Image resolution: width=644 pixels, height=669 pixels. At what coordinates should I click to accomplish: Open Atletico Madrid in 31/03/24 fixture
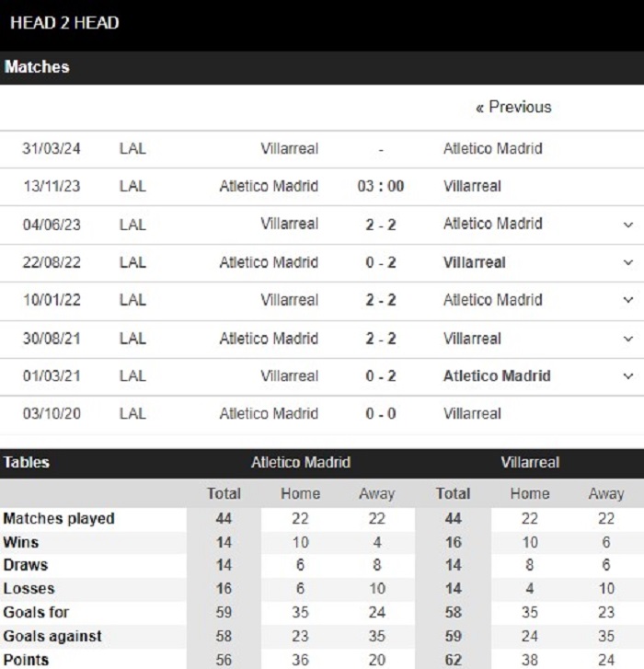point(492,148)
